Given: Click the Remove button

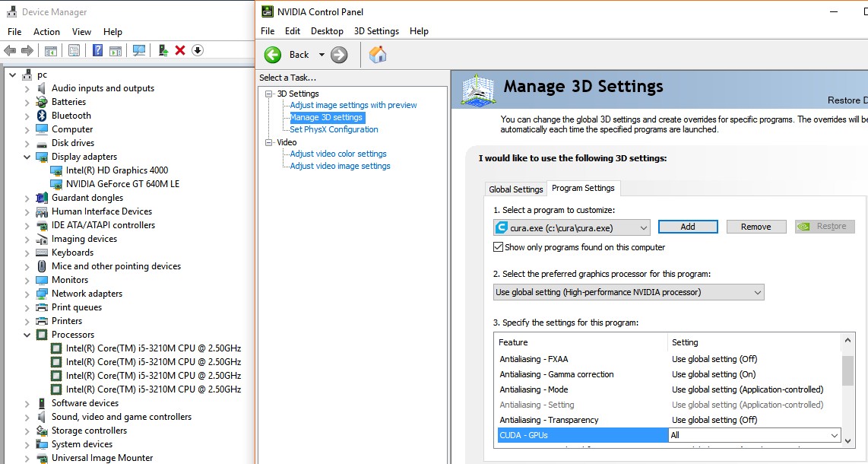Looking at the screenshot, I should point(756,227).
